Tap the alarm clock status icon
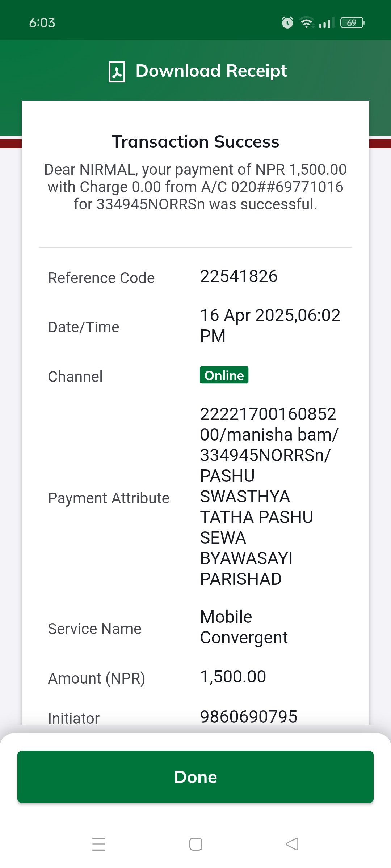Screen dimensions: 391x868 coord(287,23)
